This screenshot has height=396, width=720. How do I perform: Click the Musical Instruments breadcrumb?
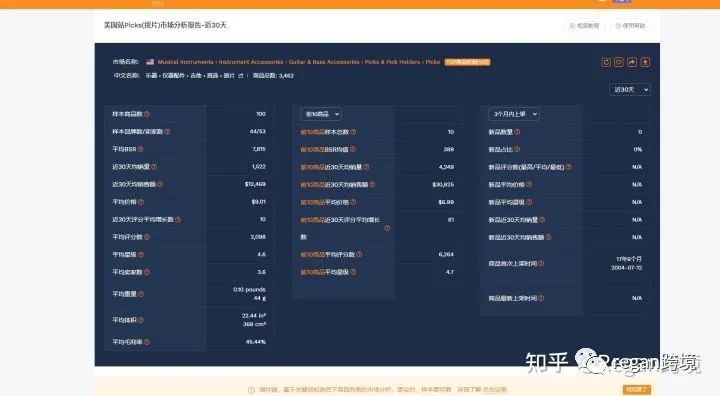pyautogui.click(x=186, y=62)
